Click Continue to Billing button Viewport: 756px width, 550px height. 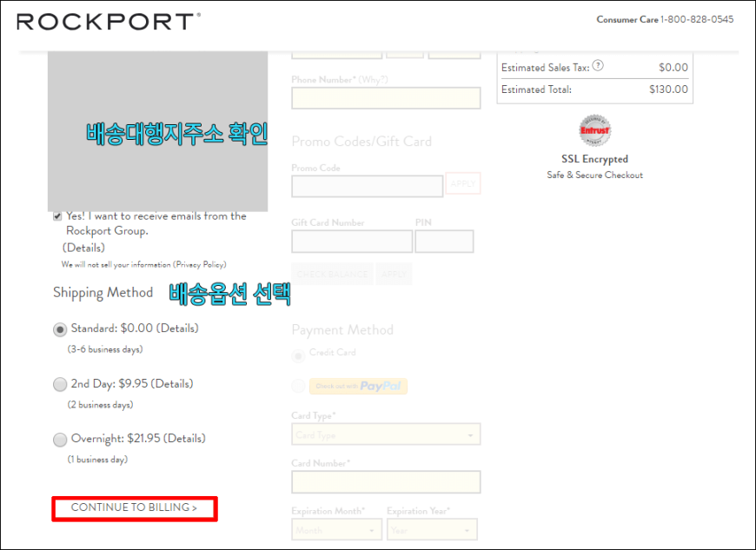pos(135,508)
